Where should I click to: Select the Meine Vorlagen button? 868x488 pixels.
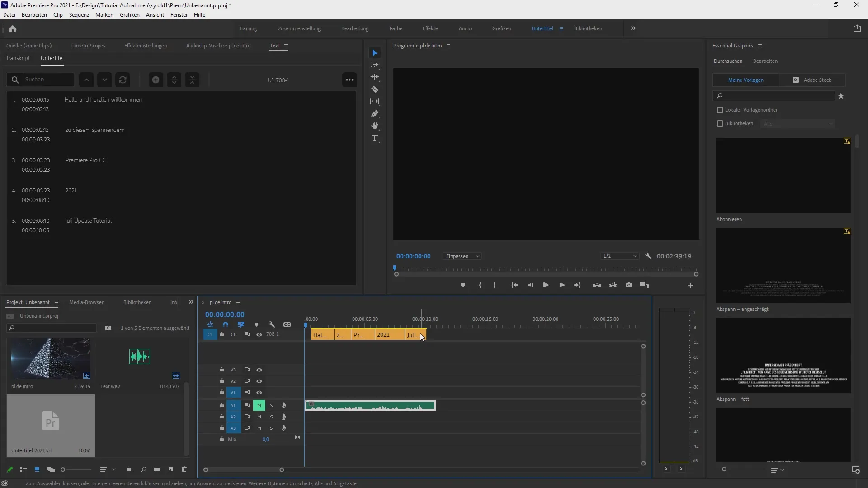click(x=746, y=80)
